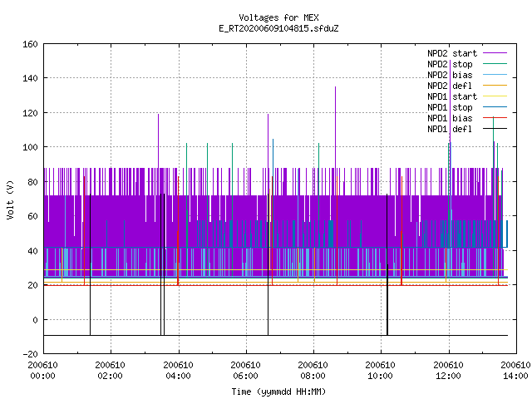Click the 200610 04:00 x-axis tick label
The image size is (532, 399).
[x=178, y=371]
